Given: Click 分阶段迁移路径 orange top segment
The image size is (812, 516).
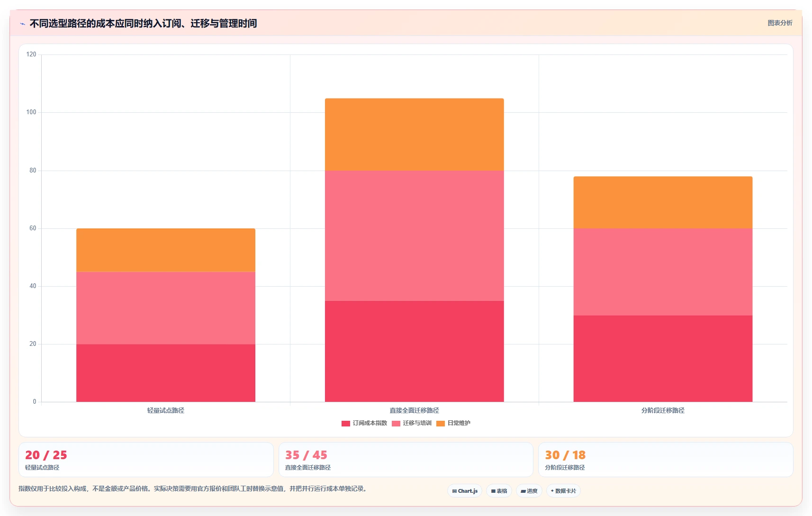Looking at the screenshot, I should [663, 202].
